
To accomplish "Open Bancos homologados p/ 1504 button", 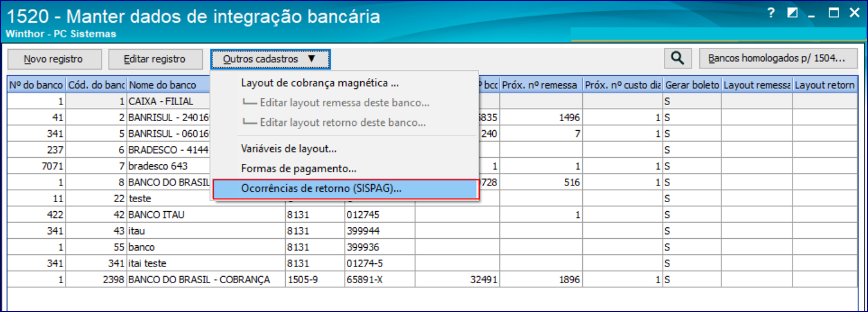I will click(x=777, y=59).
